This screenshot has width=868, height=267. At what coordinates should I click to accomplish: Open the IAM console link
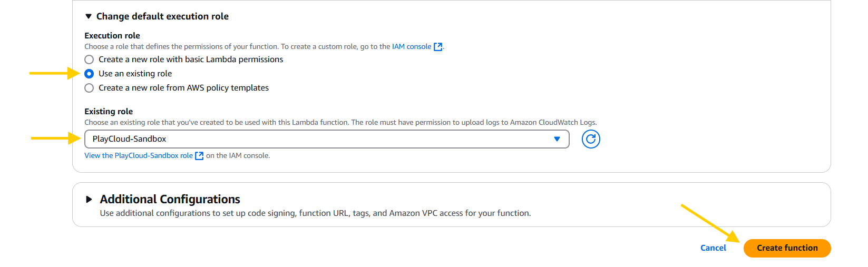pos(411,47)
